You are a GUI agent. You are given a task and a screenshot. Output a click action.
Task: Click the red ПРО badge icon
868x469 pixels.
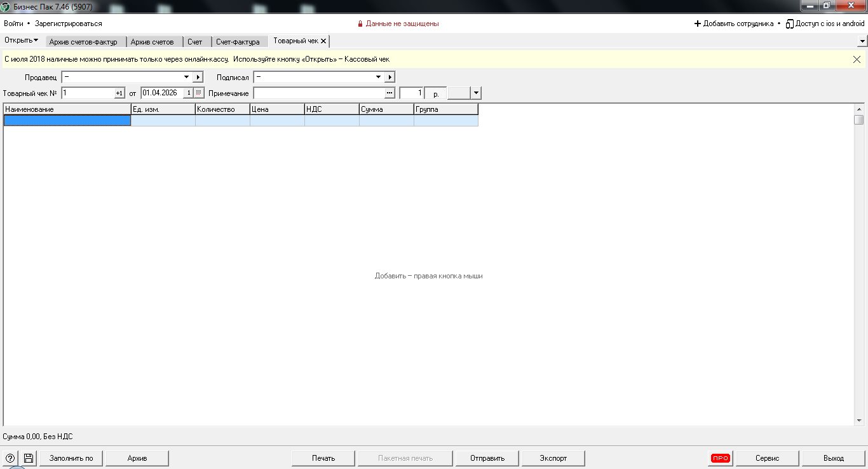coord(720,458)
